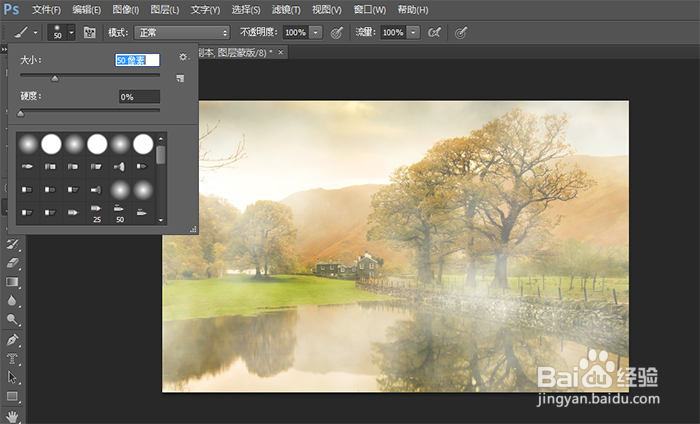Open the 文字(Y) menu
Screen dimensions: 700x424
(x=205, y=9)
